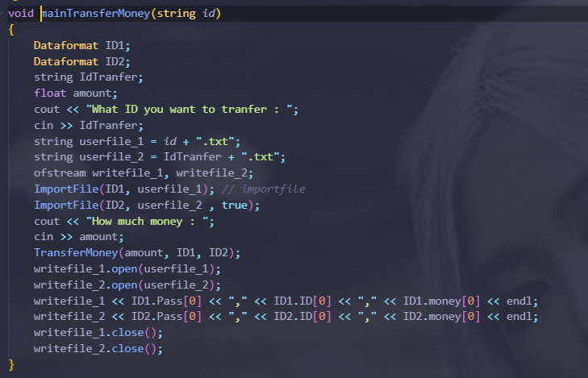
Task: Click the 'Dataformat ID2;' declaration line
Action: [81, 61]
